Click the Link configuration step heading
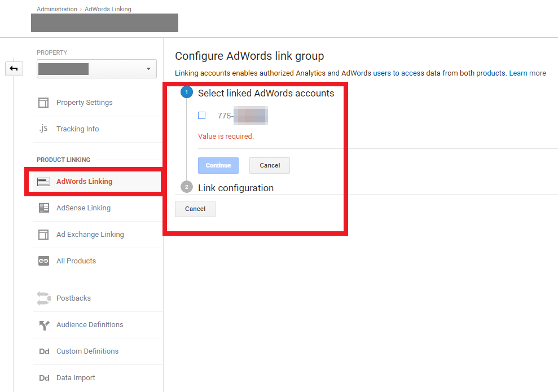 click(236, 188)
